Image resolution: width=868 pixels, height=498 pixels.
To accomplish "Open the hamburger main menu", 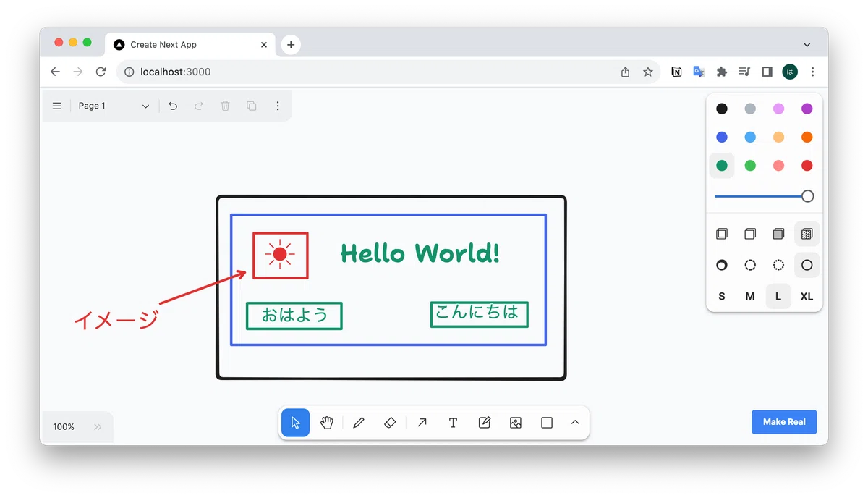I will pyautogui.click(x=57, y=106).
